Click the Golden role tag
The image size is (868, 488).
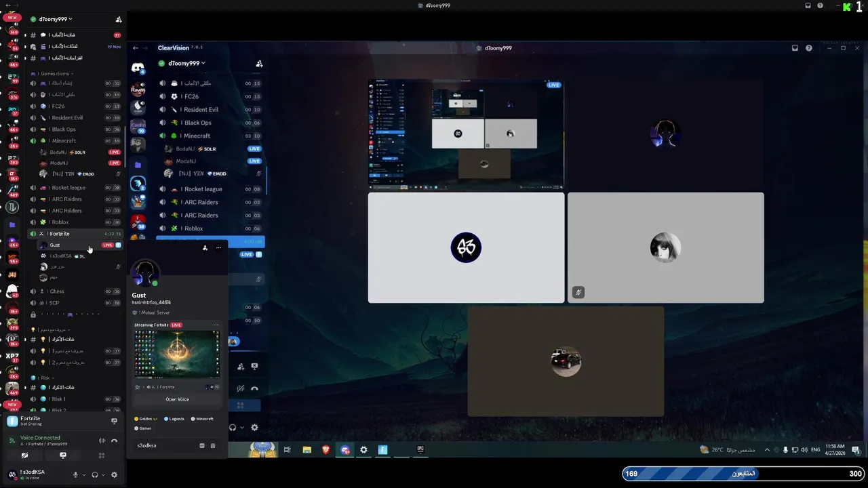[146, 419]
